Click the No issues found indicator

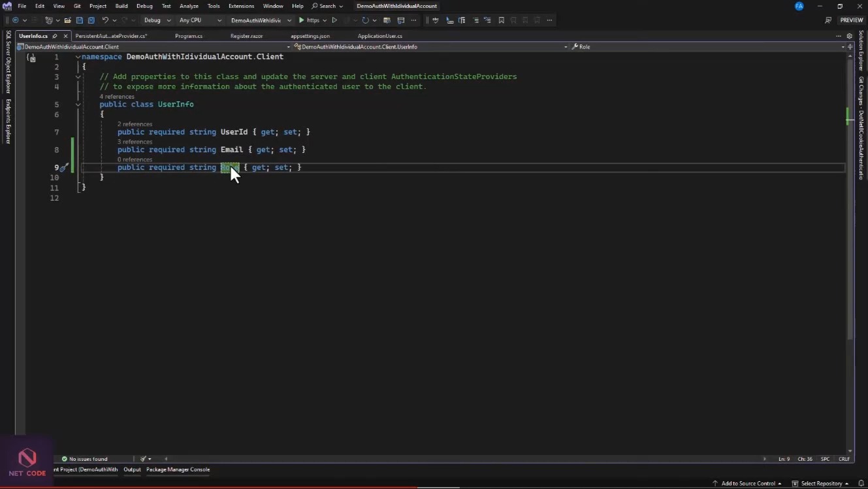[x=84, y=459]
